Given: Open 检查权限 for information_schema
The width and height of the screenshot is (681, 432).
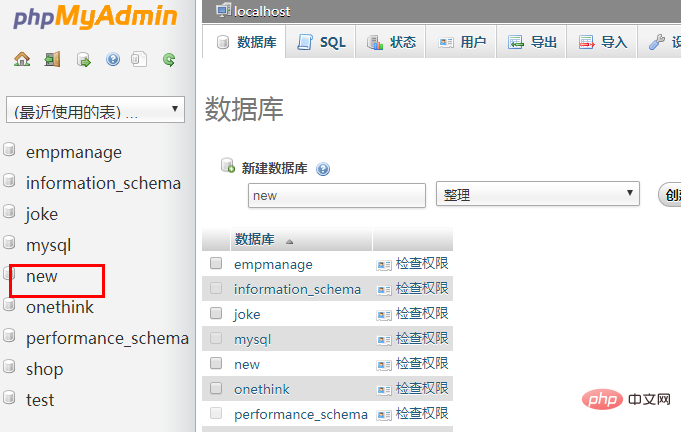Looking at the screenshot, I should click(422, 288).
